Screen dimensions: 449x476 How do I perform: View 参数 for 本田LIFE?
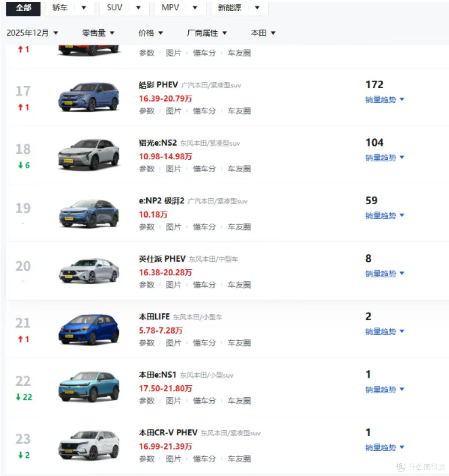(x=147, y=343)
